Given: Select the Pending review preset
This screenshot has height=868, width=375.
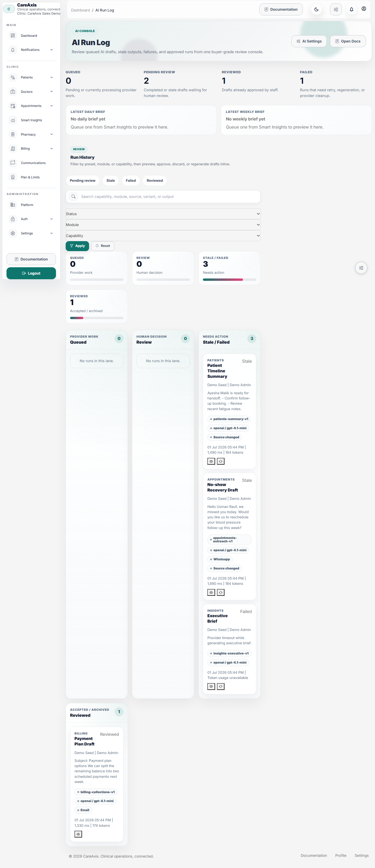Looking at the screenshot, I should 83,181.
